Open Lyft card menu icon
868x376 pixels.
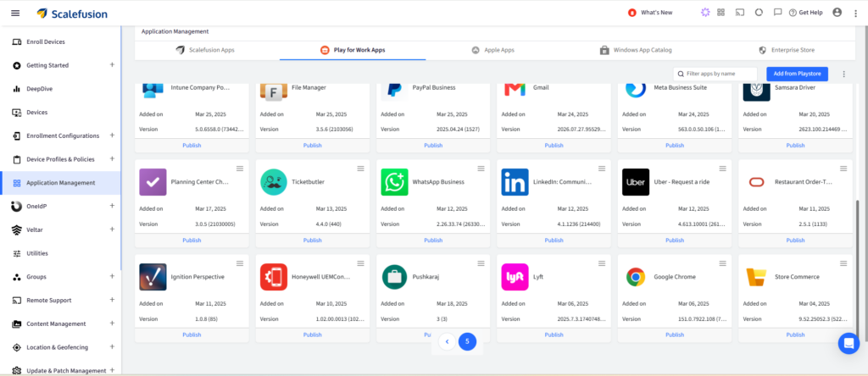tap(602, 263)
